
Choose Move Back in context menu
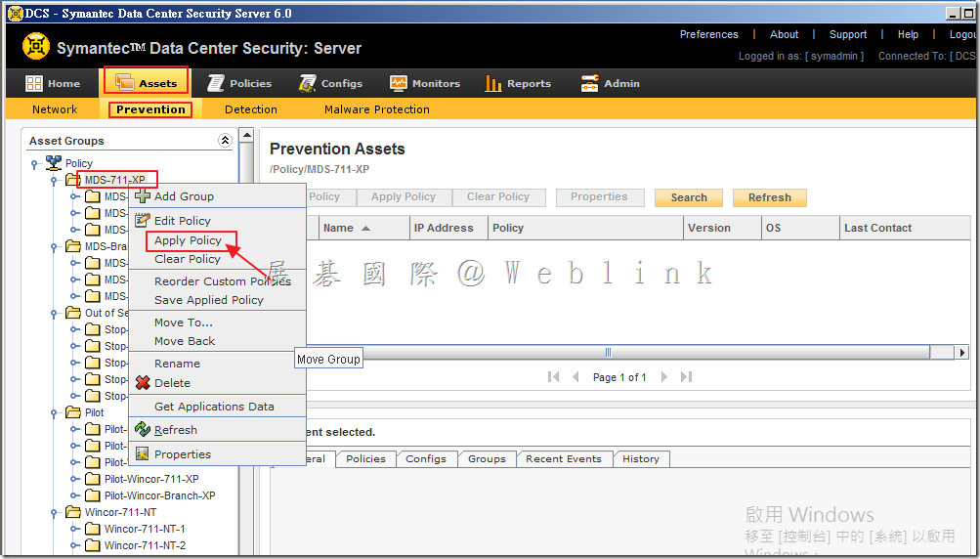(x=217, y=341)
